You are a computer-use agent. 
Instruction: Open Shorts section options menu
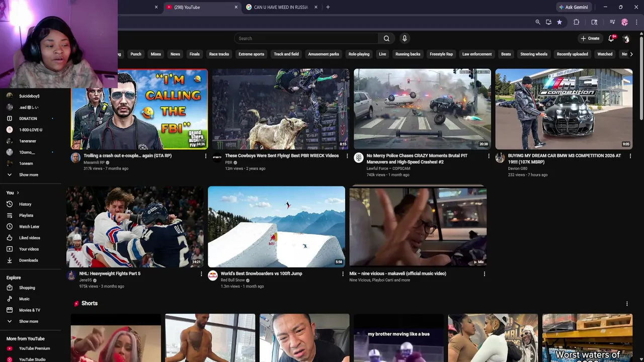click(627, 304)
